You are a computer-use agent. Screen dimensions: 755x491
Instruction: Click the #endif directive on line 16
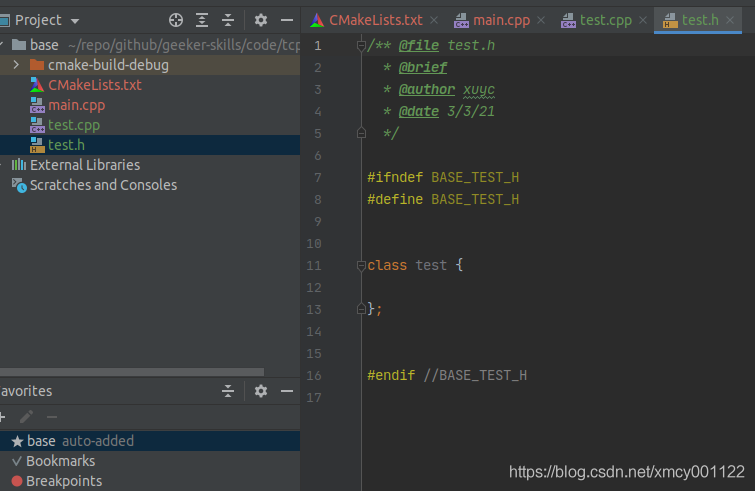point(391,375)
